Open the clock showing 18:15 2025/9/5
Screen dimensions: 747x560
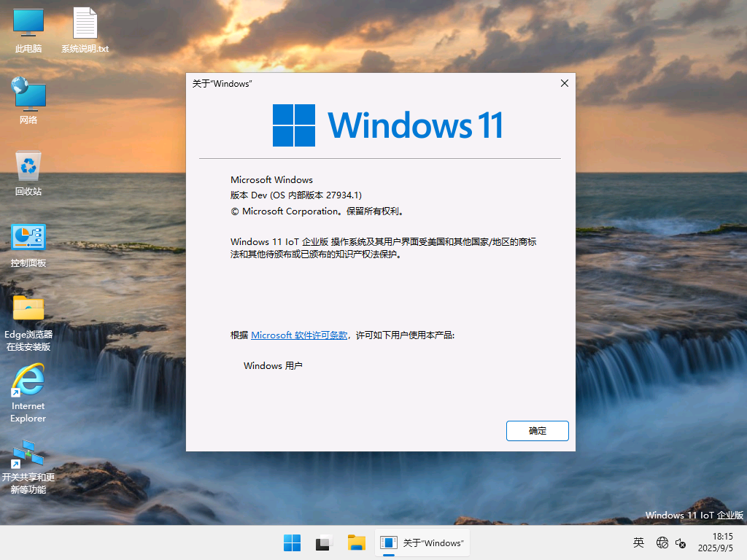(x=716, y=542)
